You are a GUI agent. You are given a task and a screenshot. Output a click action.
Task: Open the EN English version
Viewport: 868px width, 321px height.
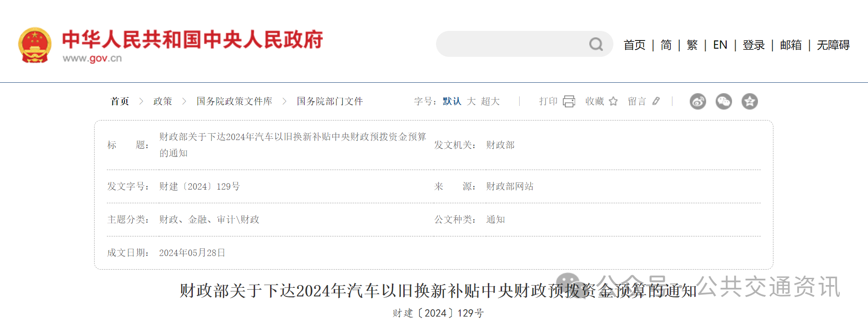coord(720,45)
